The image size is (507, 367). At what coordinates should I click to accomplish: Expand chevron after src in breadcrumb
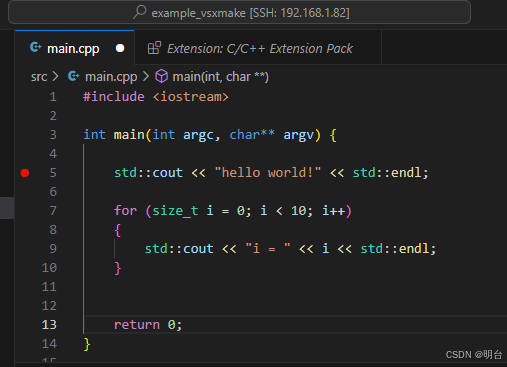pyautogui.click(x=55, y=77)
